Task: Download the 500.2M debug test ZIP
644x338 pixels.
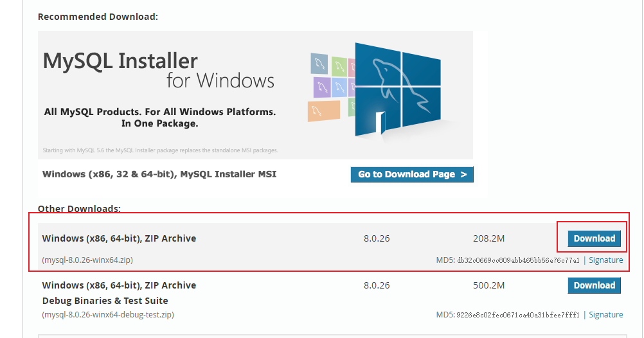Action: point(595,285)
